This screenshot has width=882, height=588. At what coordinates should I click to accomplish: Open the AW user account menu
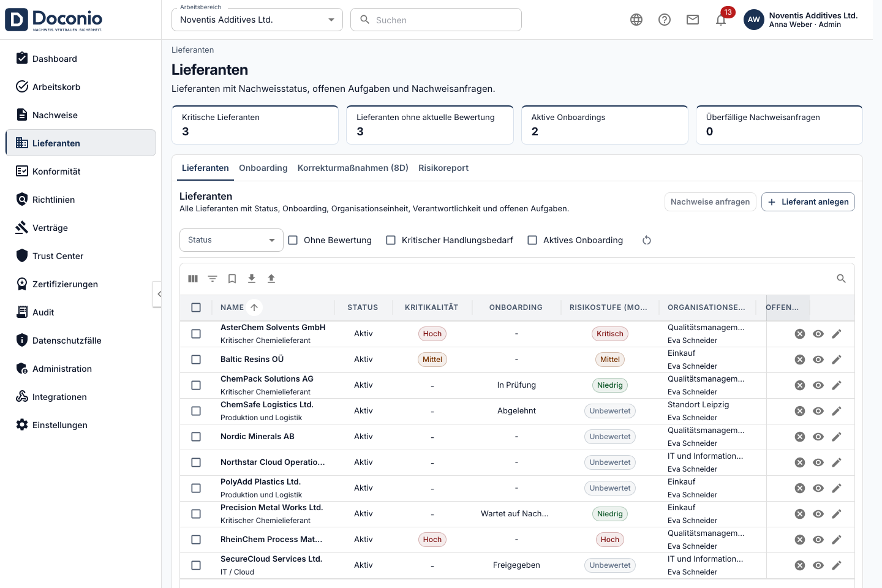tap(754, 20)
